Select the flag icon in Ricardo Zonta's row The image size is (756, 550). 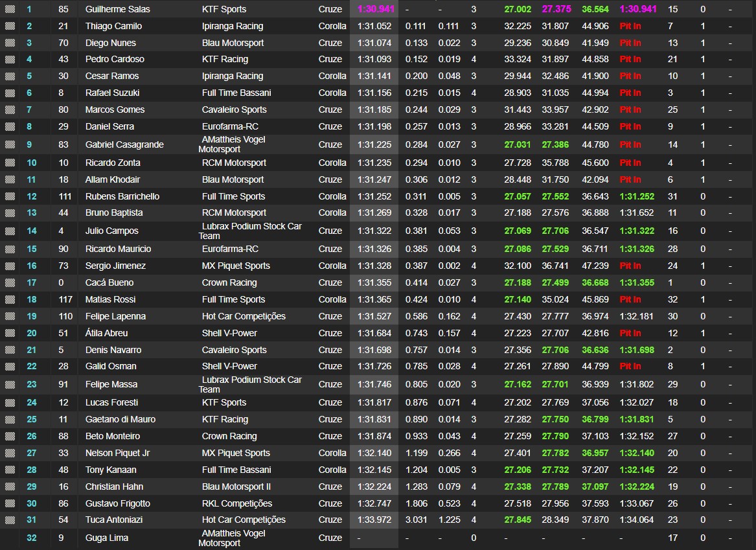[x=10, y=163]
